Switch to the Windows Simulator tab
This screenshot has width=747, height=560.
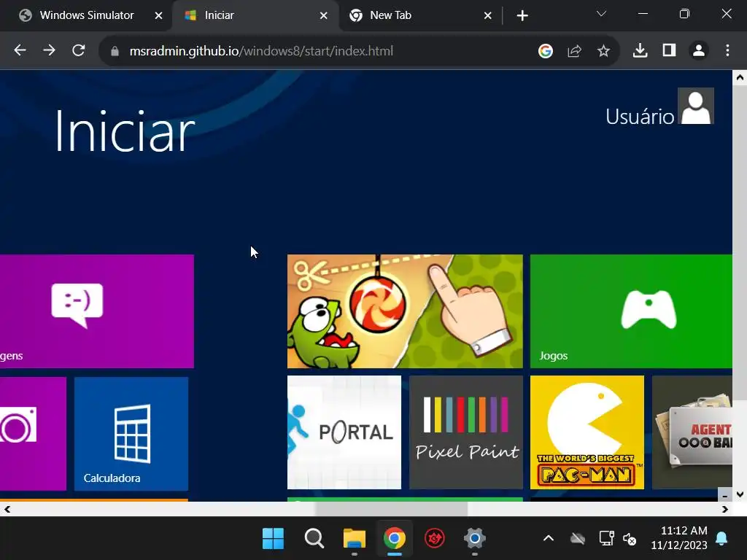(86, 15)
